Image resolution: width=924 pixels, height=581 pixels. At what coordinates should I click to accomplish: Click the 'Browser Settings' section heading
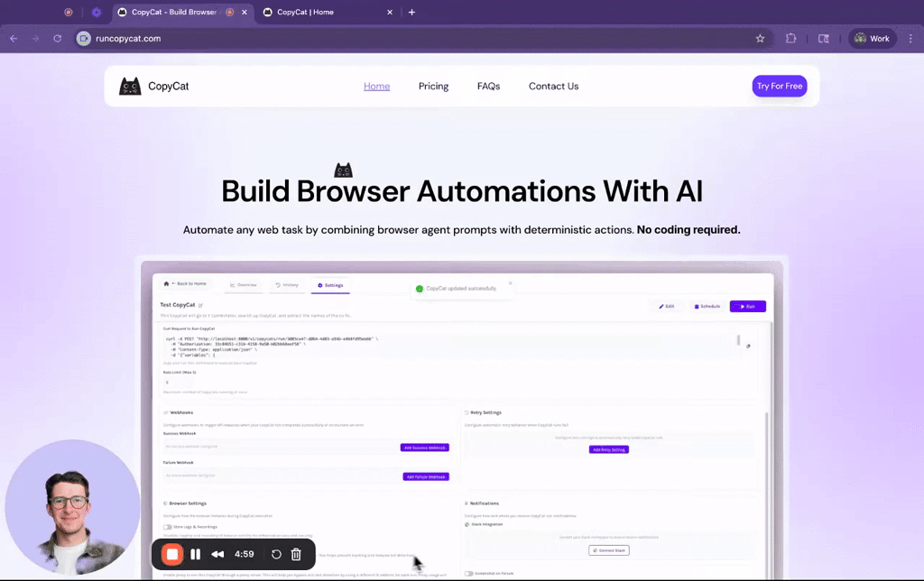point(188,503)
